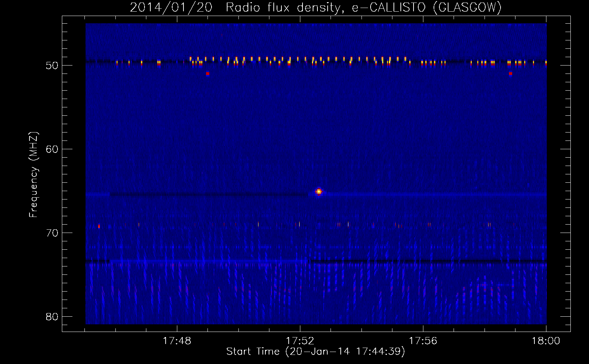
Task: Click the 60 frequency tick label
Action: coord(52,149)
